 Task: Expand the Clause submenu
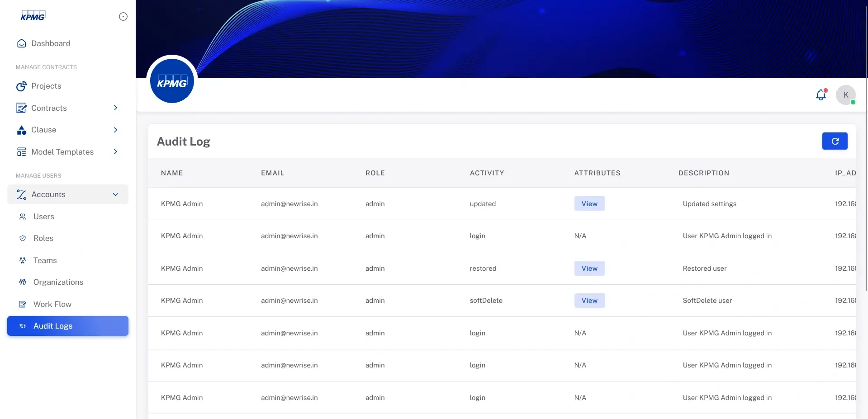tap(115, 130)
